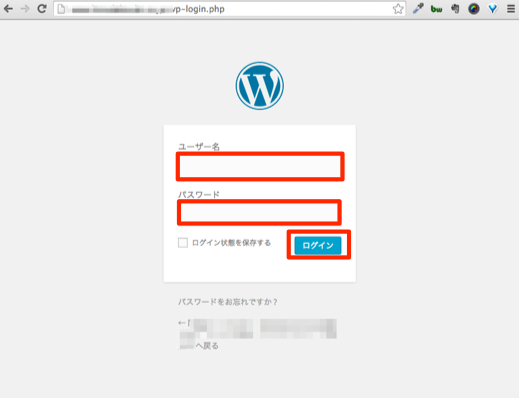Click the blue ログイン button

318,245
